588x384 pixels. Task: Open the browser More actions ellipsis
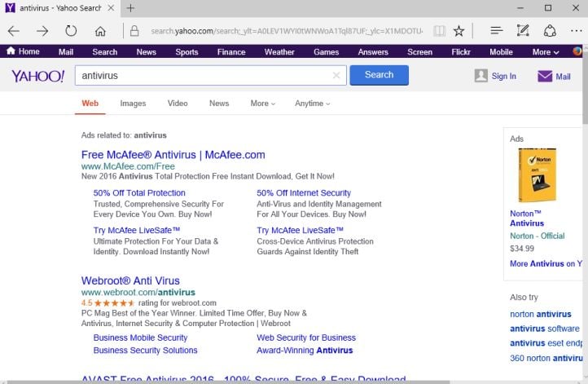coord(576,31)
